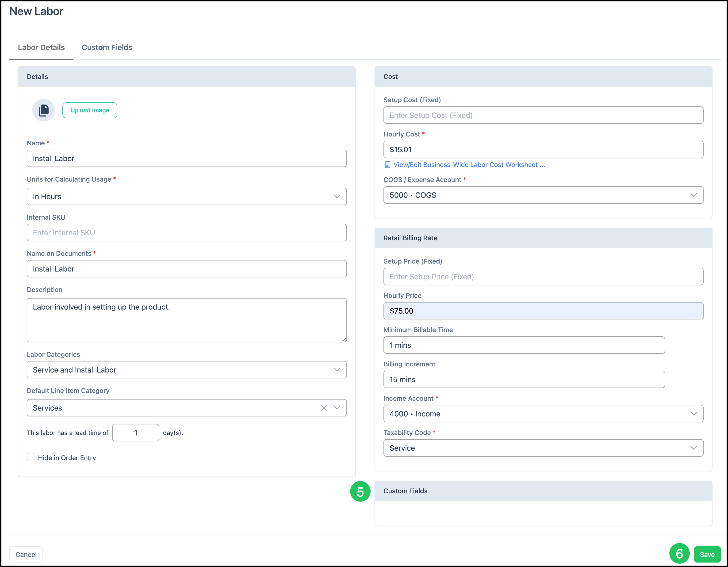Click the document image placeholder icon

point(43,110)
